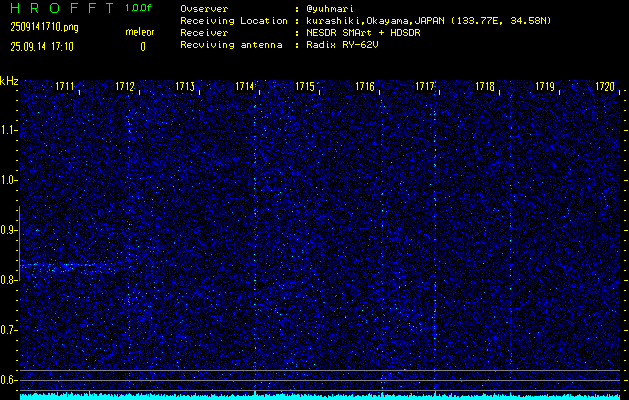The width and height of the screenshot is (629, 400).
Task: Select the file name 2509141710.png
Action: [x=44, y=27]
